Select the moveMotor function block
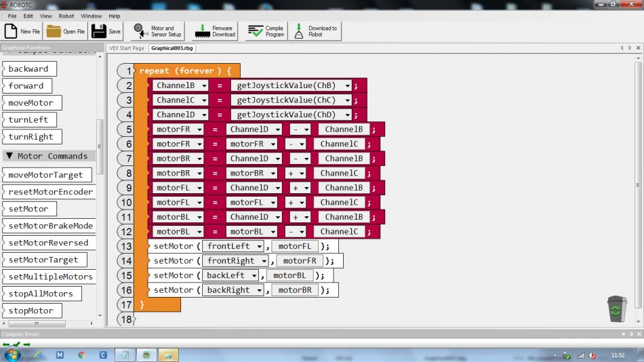The image size is (644, 362). 32,103
